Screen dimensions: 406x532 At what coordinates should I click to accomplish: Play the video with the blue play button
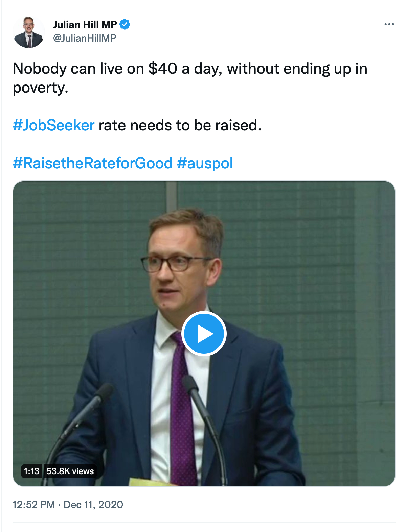(204, 334)
